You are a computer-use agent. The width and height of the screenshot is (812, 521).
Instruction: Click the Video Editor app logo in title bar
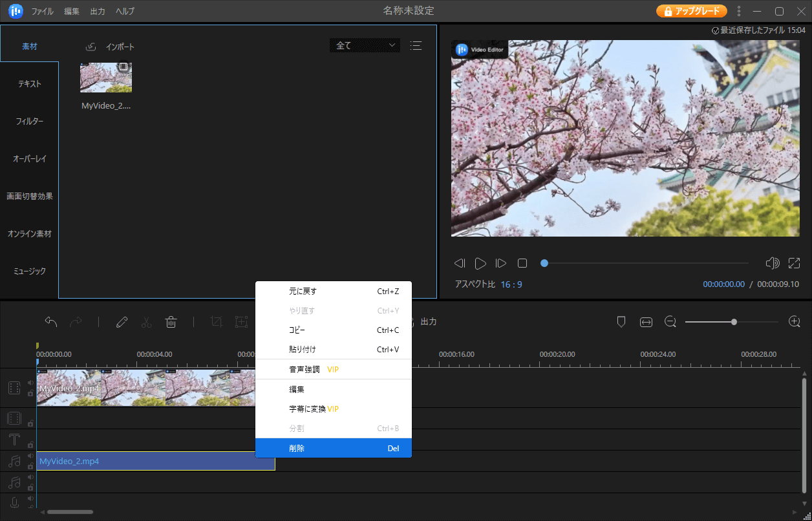point(16,11)
